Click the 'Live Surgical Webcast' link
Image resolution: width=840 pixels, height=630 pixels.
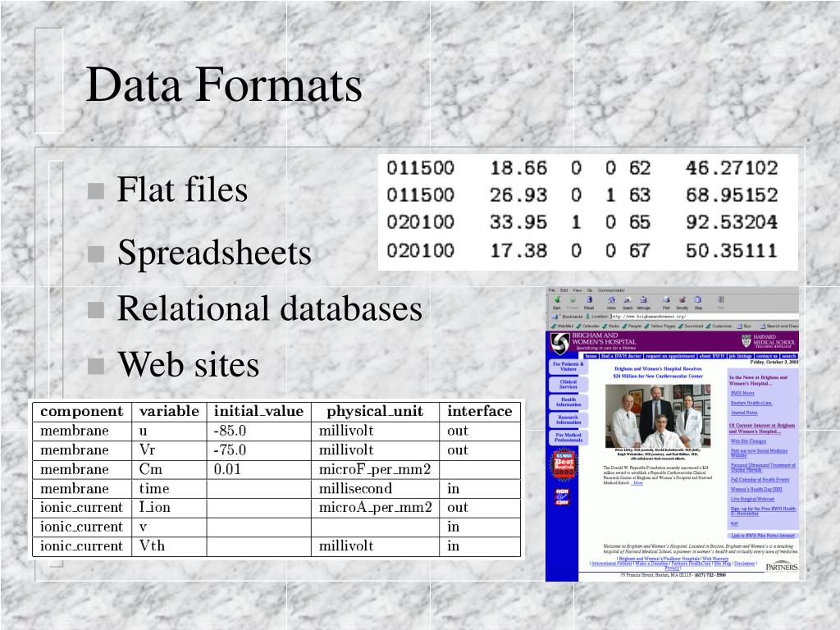[752, 500]
